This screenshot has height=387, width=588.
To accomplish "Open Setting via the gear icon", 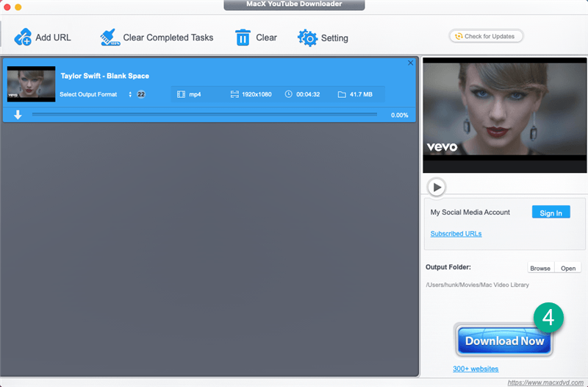I will tap(307, 38).
